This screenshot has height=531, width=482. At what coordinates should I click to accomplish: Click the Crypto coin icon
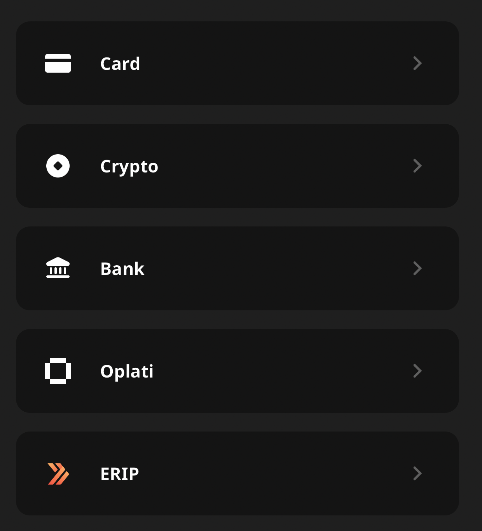pyautogui.click(x=58, y=166)
